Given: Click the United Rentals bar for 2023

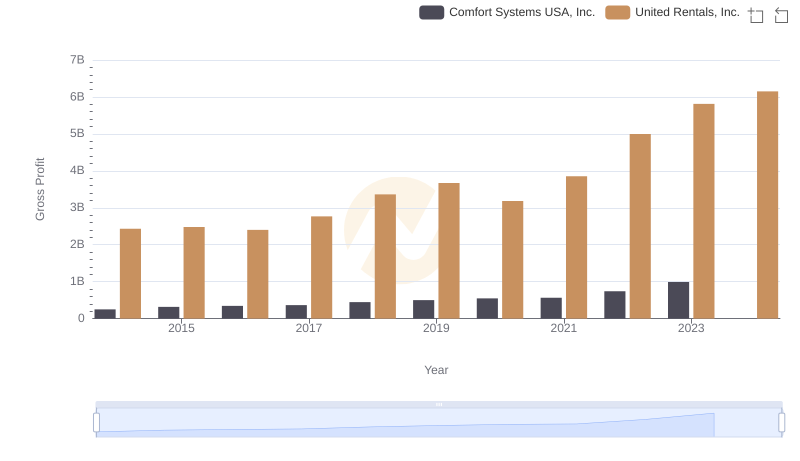Looking at the screenshot, I should tap(704, 211).
